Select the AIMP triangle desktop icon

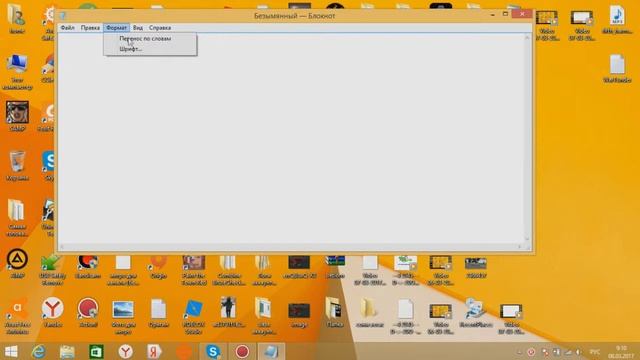tap(17, 263)
